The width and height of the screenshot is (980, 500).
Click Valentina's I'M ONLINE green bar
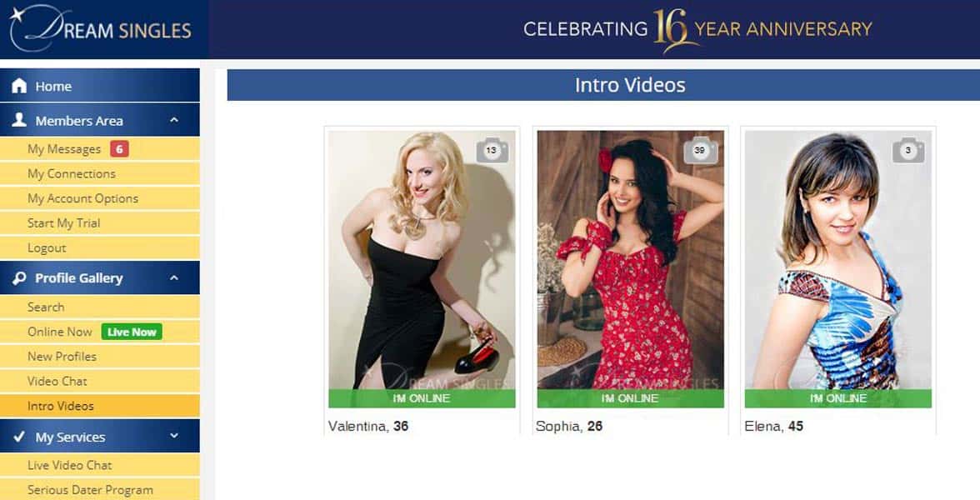coord(422,398)
